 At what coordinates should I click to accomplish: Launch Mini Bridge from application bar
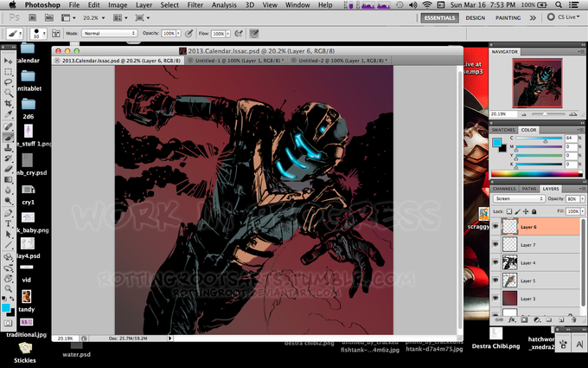(x=49, y=17)
